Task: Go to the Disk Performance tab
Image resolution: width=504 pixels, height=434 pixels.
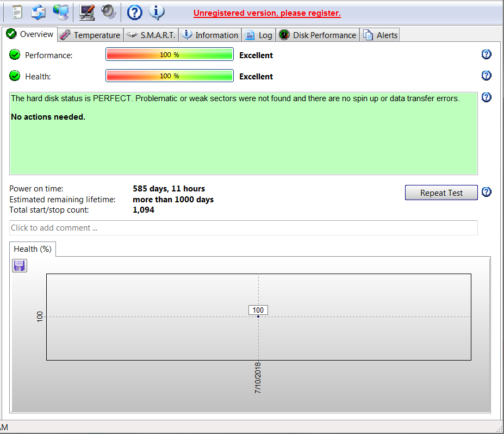Action: [318, 35]
